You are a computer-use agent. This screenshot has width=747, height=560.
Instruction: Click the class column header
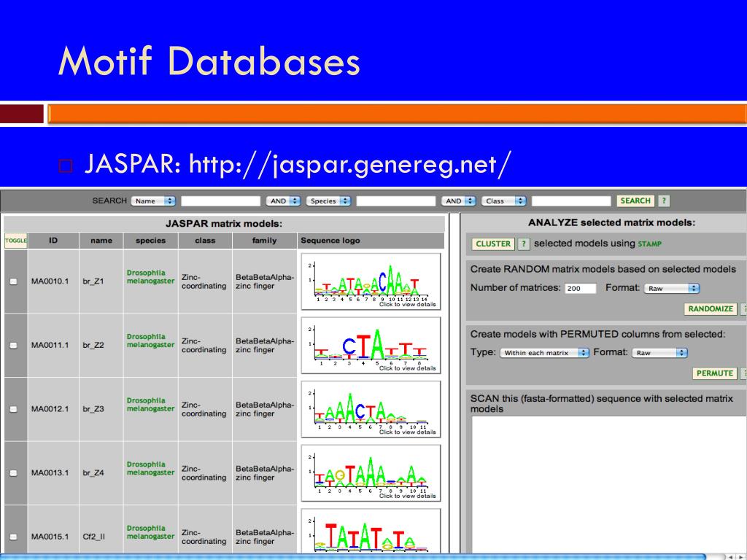click(205, 241)
